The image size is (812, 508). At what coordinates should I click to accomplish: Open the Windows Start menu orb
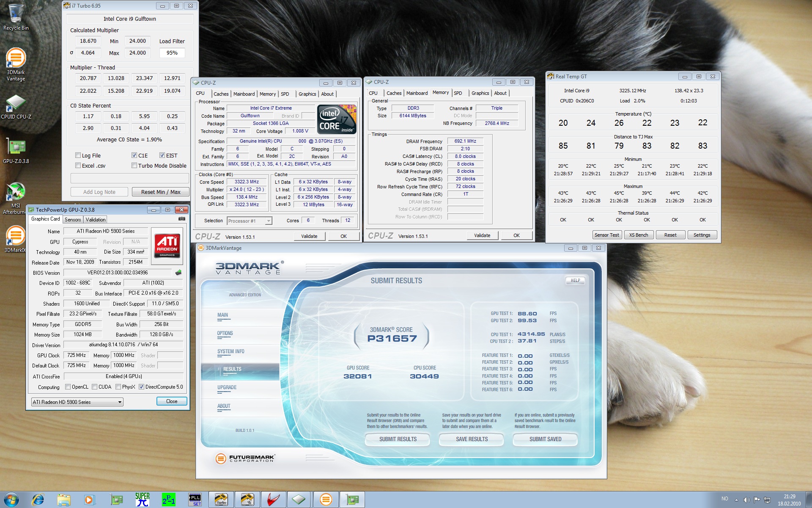tap(11, 500)
